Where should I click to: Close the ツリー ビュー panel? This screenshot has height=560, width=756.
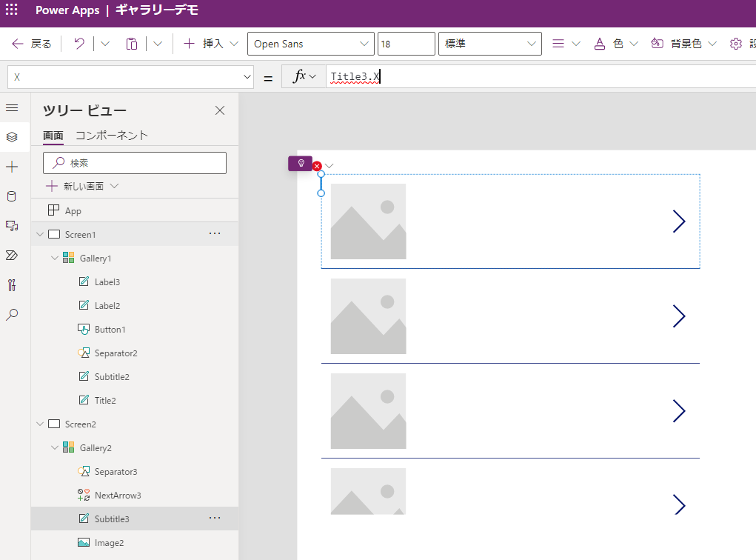click(220, 110)
